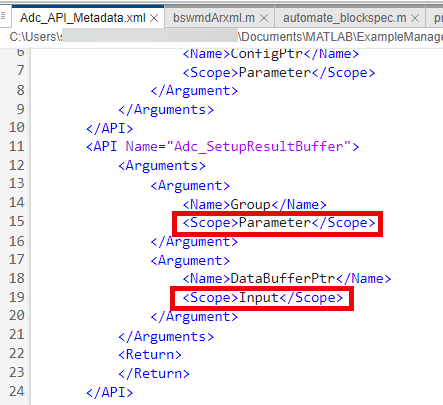Click the opening Argument tag on line 13
Image resolution: width=443 pixels, height=405 pixels.
pyautogui.click(x=190, y=186)
